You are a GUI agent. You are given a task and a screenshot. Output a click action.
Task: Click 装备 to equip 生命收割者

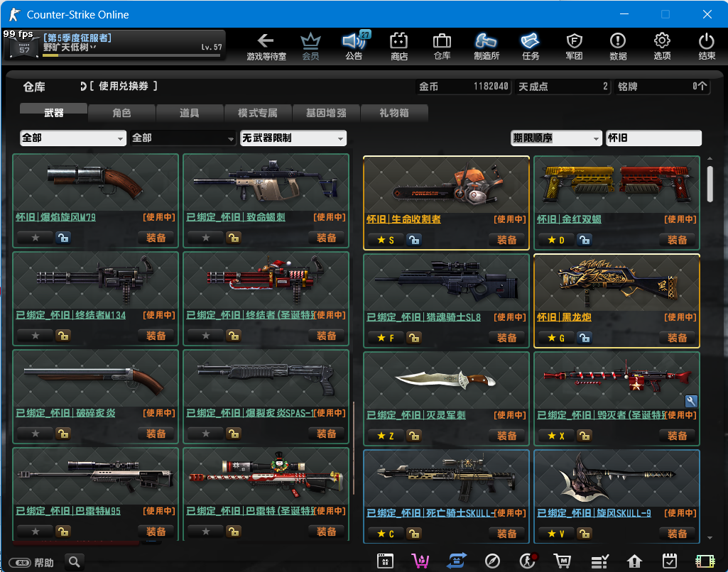506,240
